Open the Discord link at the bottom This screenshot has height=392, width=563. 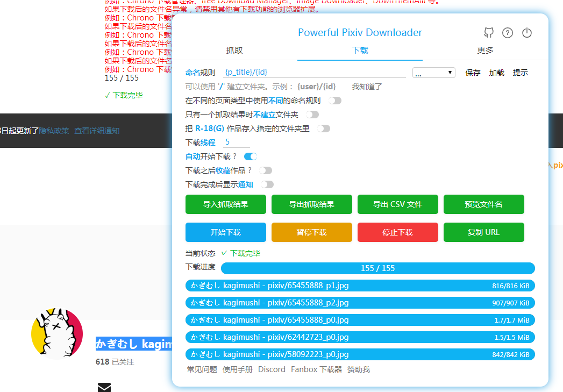click(x=272, y=369)
